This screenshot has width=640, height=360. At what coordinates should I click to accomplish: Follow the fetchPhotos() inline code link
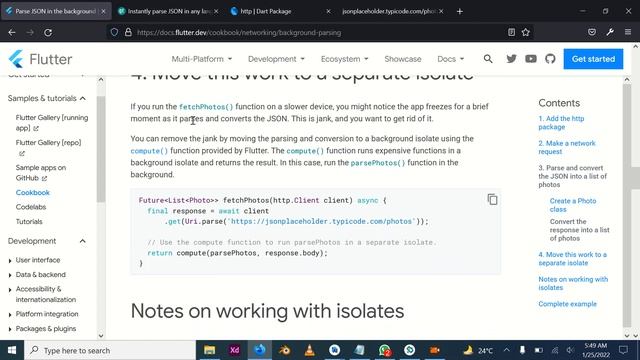[x=206, y=107]
